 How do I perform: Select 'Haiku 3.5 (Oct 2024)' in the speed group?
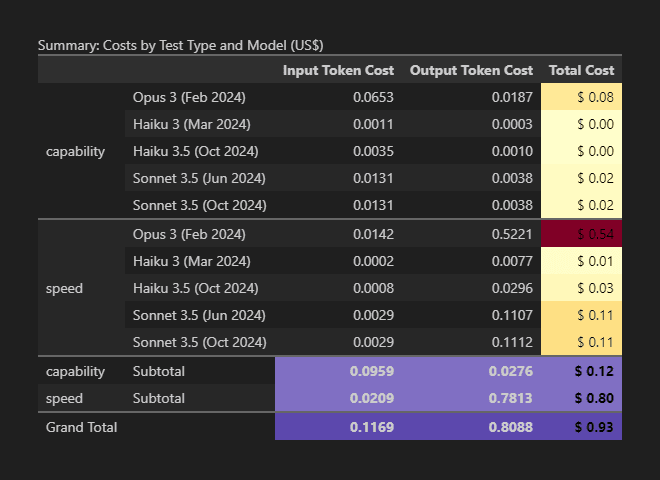pos(196,288)
